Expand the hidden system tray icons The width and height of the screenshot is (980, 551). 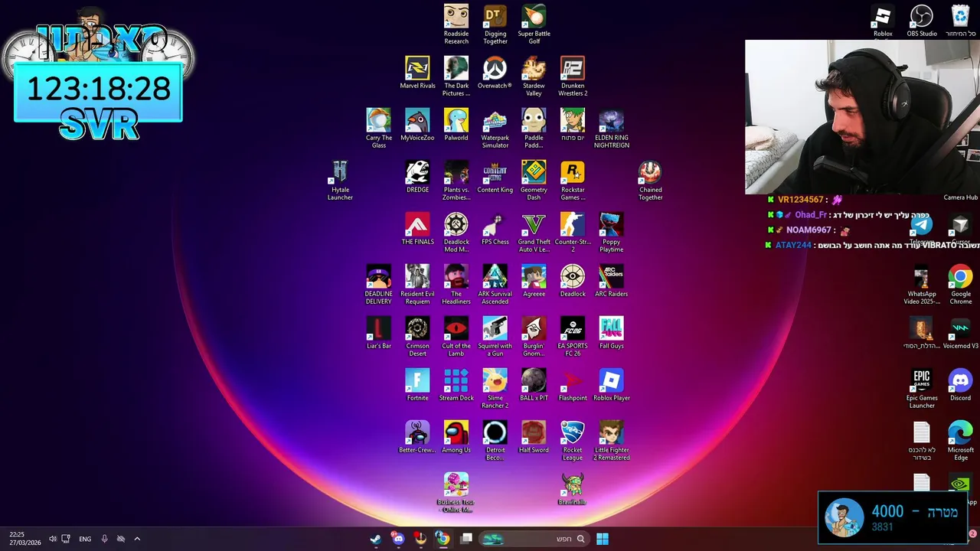(137, 539)
